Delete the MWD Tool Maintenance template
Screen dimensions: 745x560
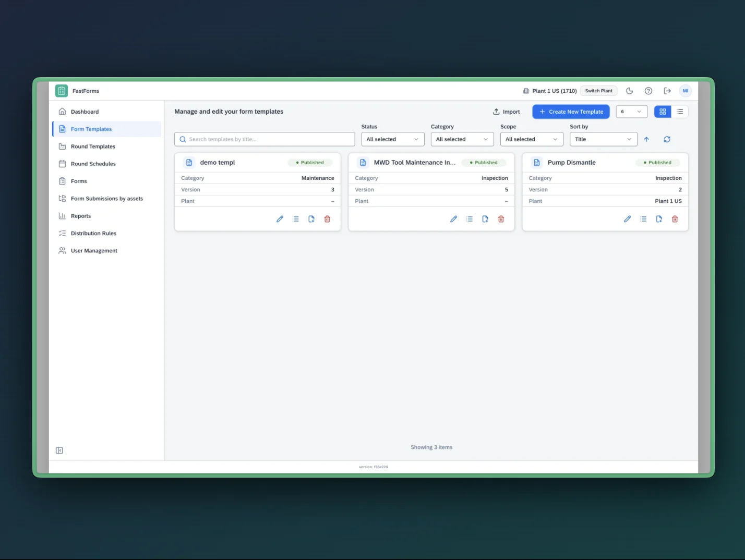pyautogui.click(x=501, y=219)
